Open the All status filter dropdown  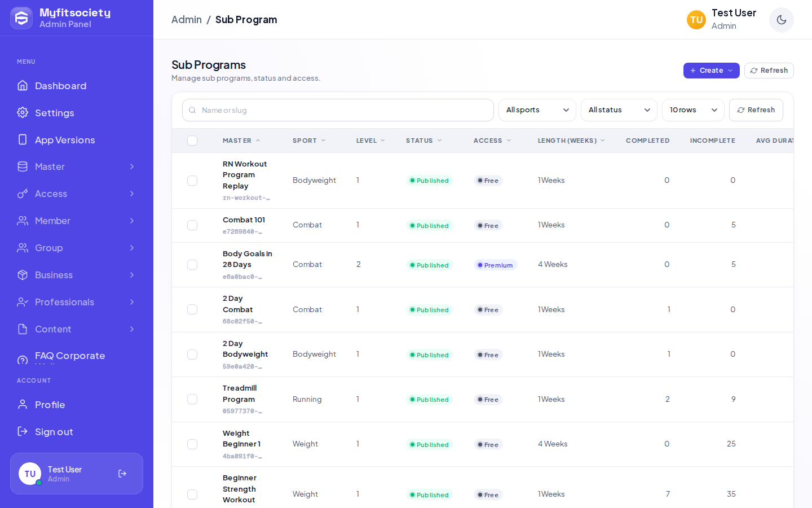click(x=619, y=110)
